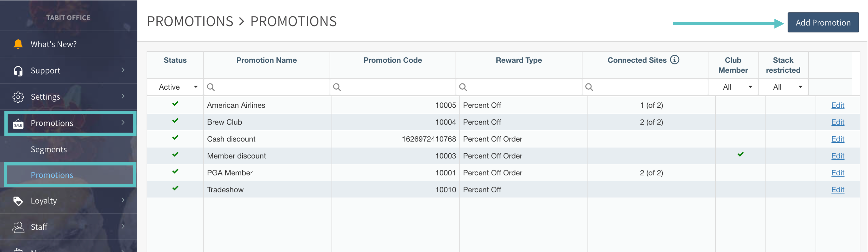Image resolution: width=868 pixels, height=252 pixels.
Task: Click the Connected Sites info icon
Action: (x=674, y=60)
